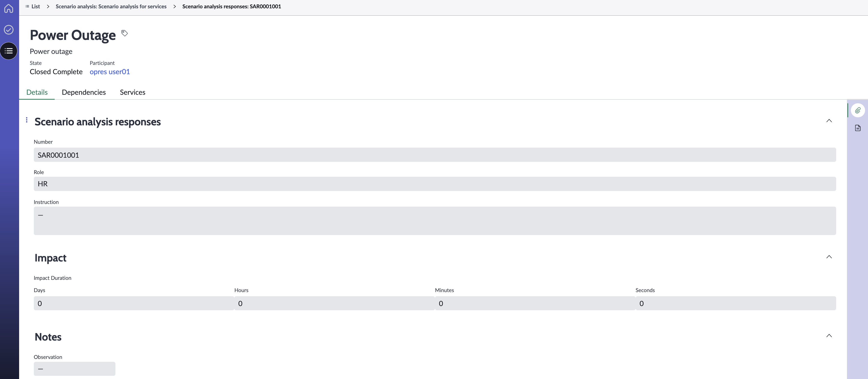Click the Minutes impact duration field

(x=535, y=303)
